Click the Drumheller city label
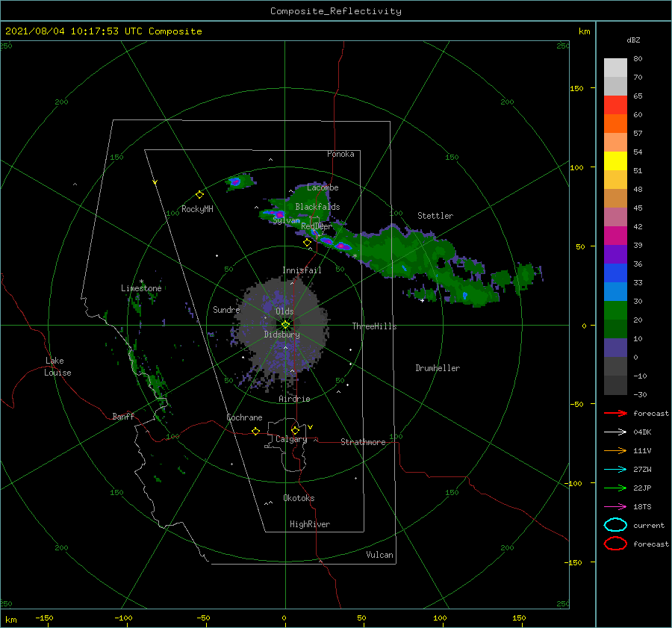 438,368
